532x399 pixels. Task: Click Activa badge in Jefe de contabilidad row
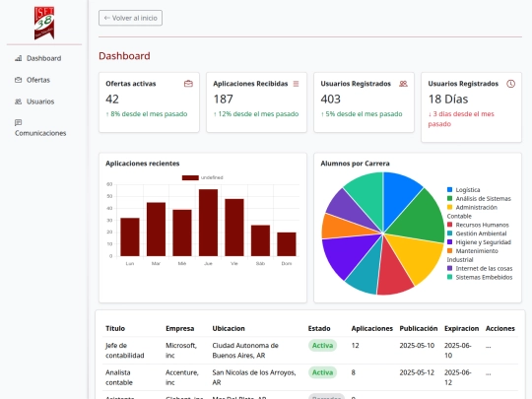coord(322,346)
